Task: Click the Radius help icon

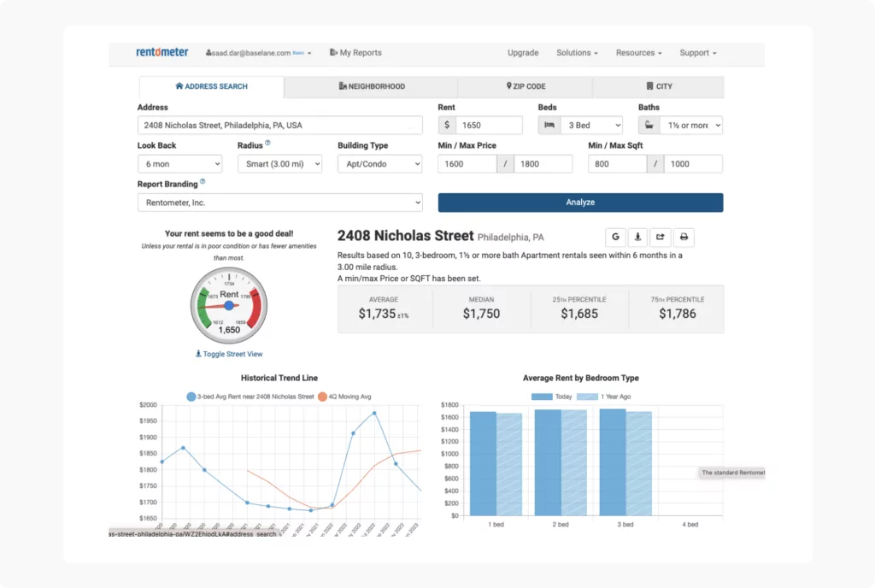Action: [x=267, y=143]
